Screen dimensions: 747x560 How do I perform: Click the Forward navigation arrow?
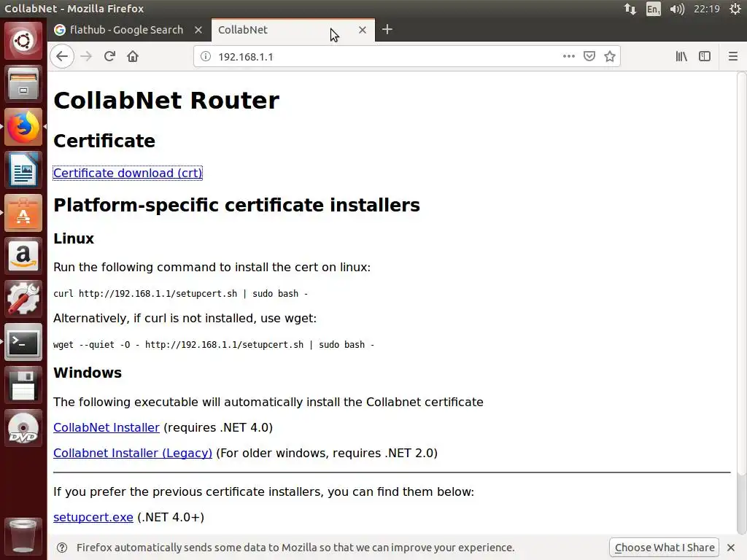coord(86,57)
